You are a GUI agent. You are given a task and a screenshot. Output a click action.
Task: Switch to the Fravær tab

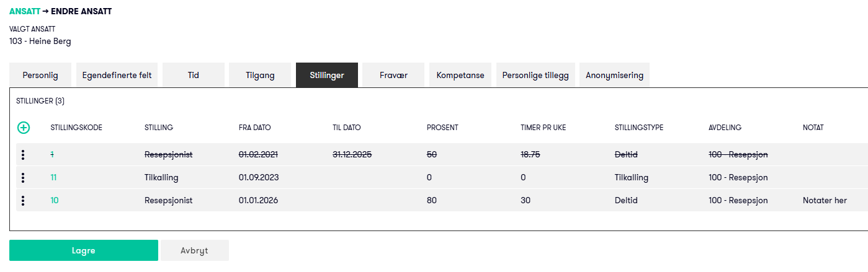pyautogui.click(x=393, y=75)
